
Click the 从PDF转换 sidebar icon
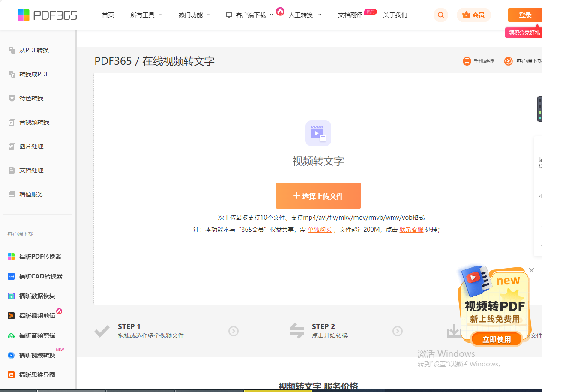pyautogui.click(x=12, y=50)
